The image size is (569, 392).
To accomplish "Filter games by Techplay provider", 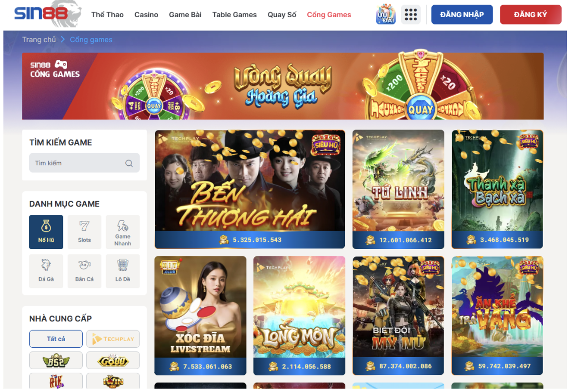I will (113, 338).
